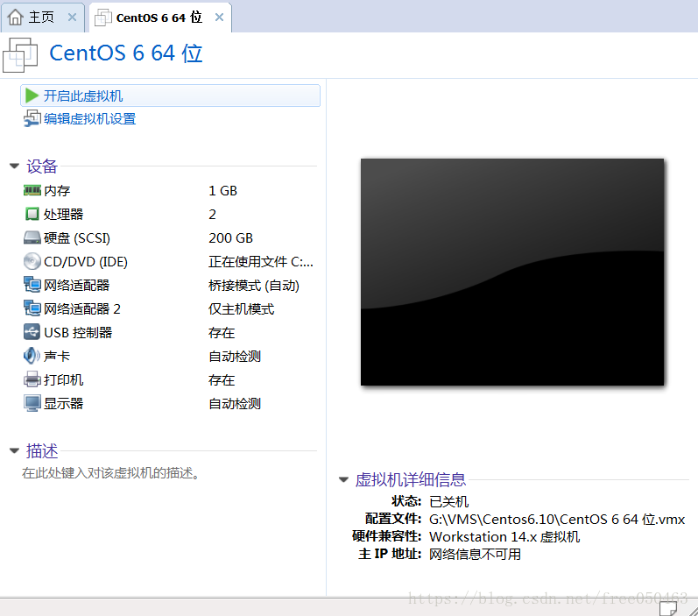
Task: Click the CentOS 6 64 位 page title
Action: tap(126, 53)
